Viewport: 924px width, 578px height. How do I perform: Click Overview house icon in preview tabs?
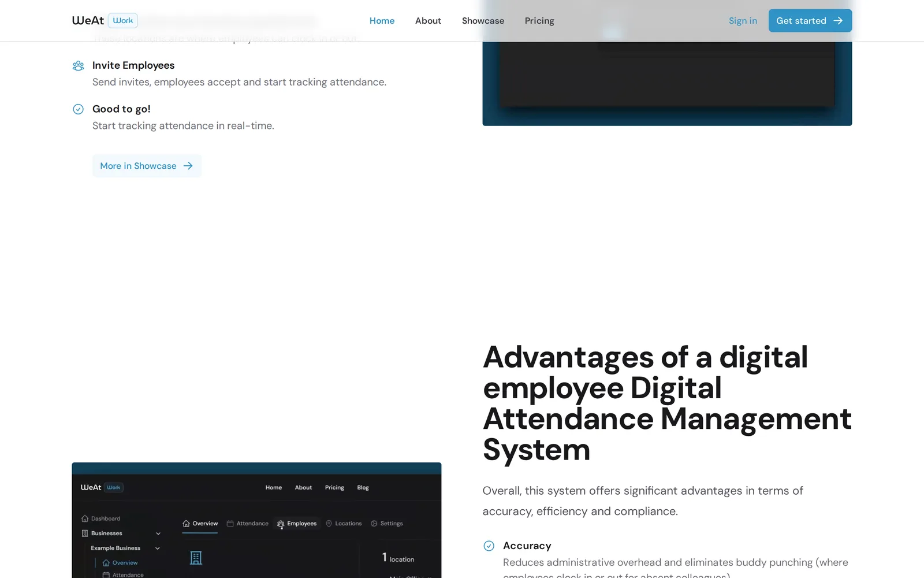coord(186,524)
